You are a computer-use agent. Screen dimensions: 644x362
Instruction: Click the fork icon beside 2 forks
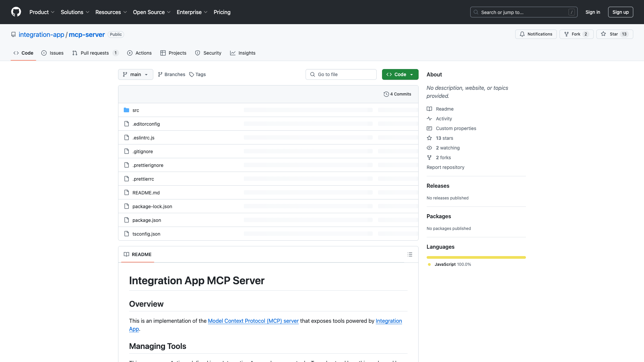pos(429,158)
